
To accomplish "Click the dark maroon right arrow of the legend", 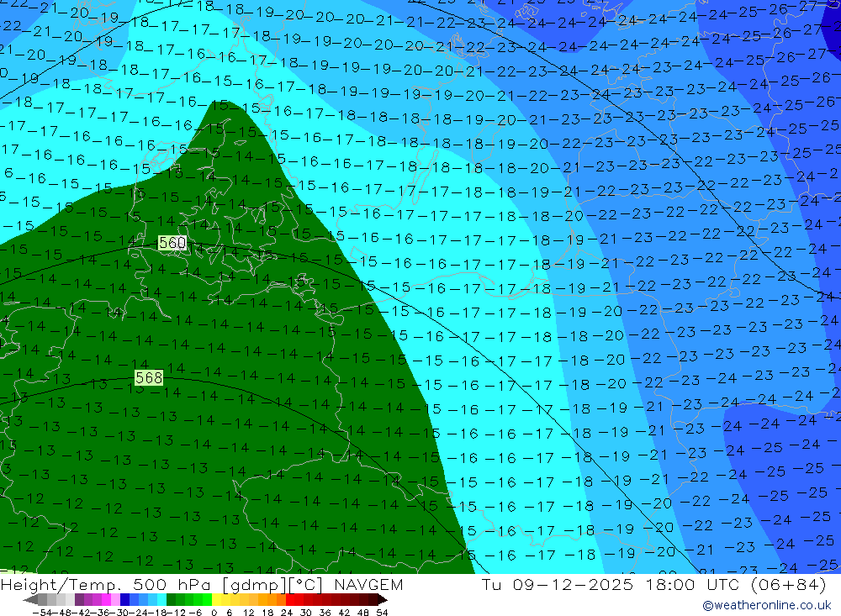I will 383,600.
